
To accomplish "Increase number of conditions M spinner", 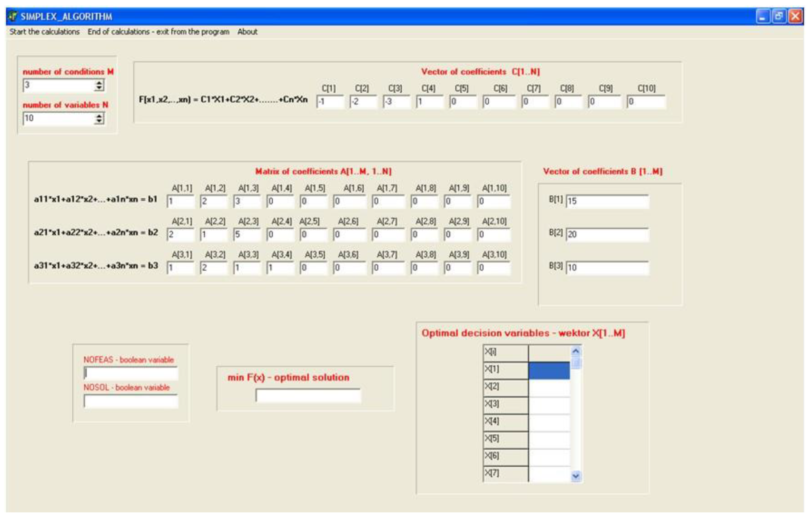I will (99, 83).
